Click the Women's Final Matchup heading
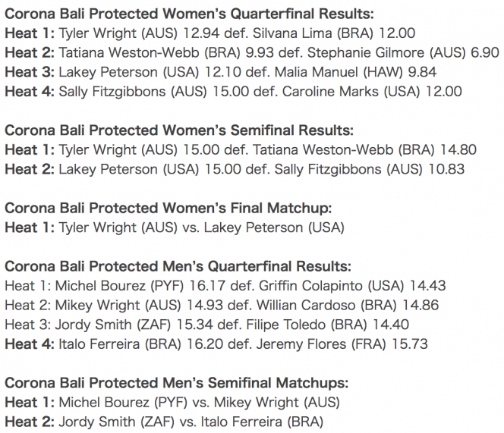 pyautogui.click(x=168, y=208)
